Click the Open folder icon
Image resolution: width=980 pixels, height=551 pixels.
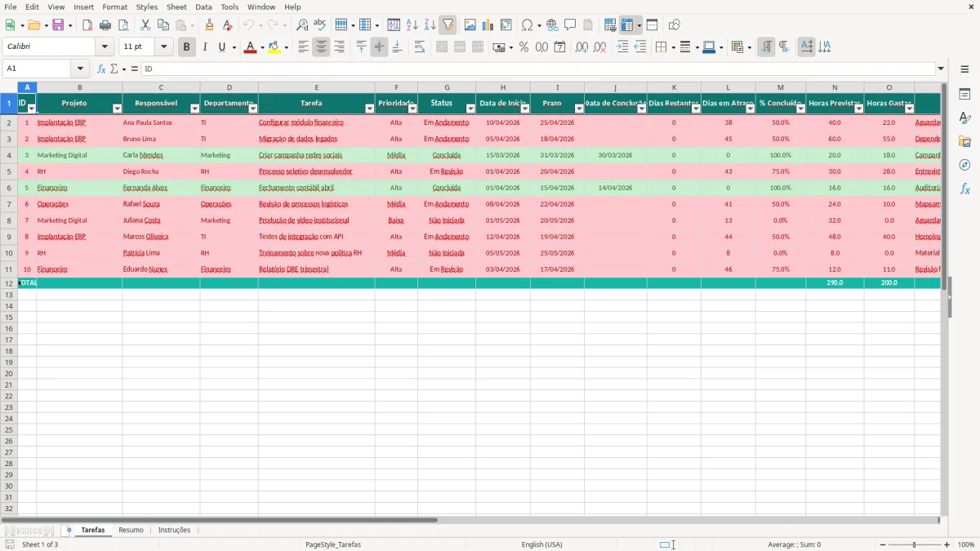pyautogui.click(x=33, y=25)
